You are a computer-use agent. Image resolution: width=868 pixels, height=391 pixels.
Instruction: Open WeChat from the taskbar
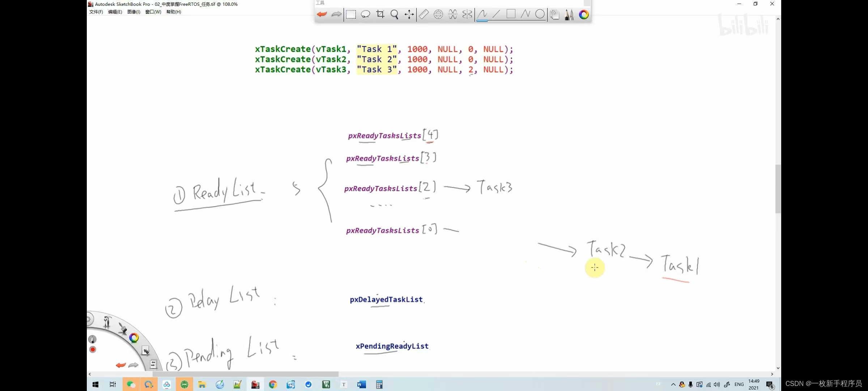pos(131,384)
